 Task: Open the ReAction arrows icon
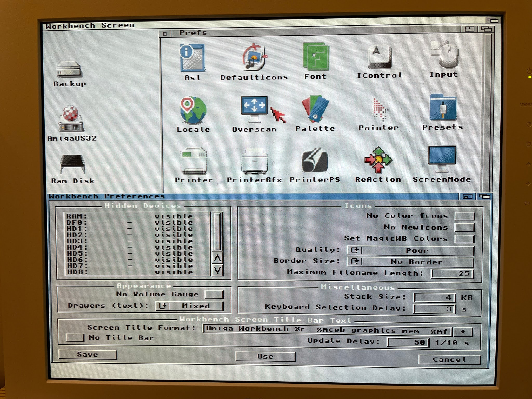(378, 160)
